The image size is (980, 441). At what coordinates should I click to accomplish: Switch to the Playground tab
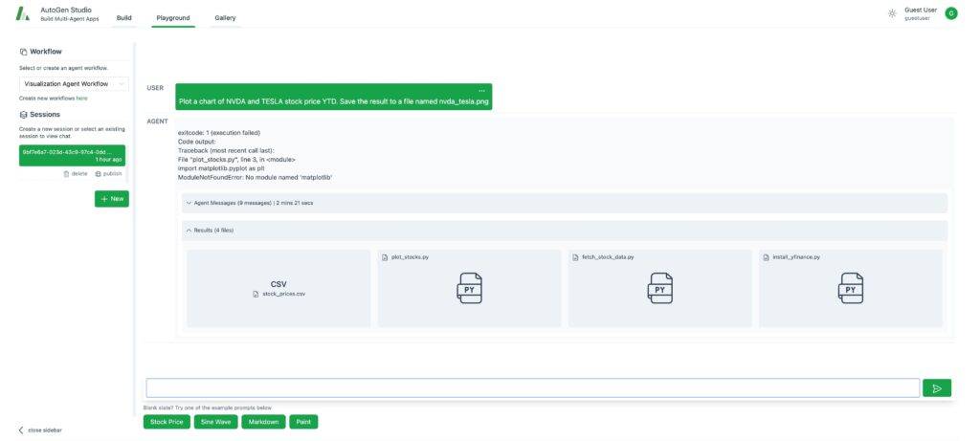point(173,18)
